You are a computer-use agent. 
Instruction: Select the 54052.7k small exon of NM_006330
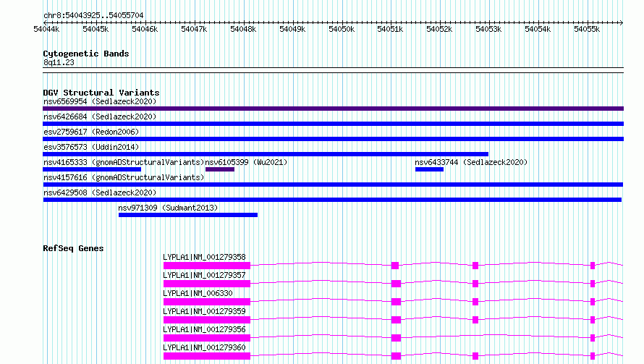click(x=475, y=302)
